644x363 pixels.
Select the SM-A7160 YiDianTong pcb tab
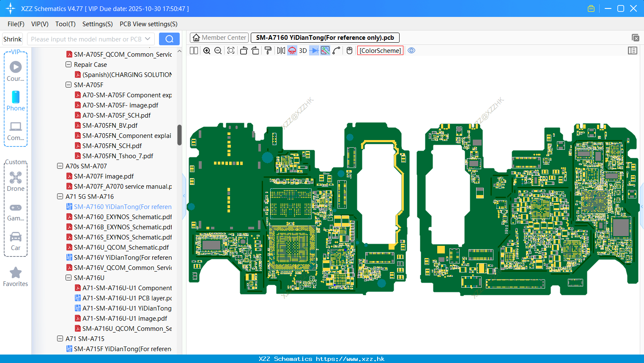point(325,38)
